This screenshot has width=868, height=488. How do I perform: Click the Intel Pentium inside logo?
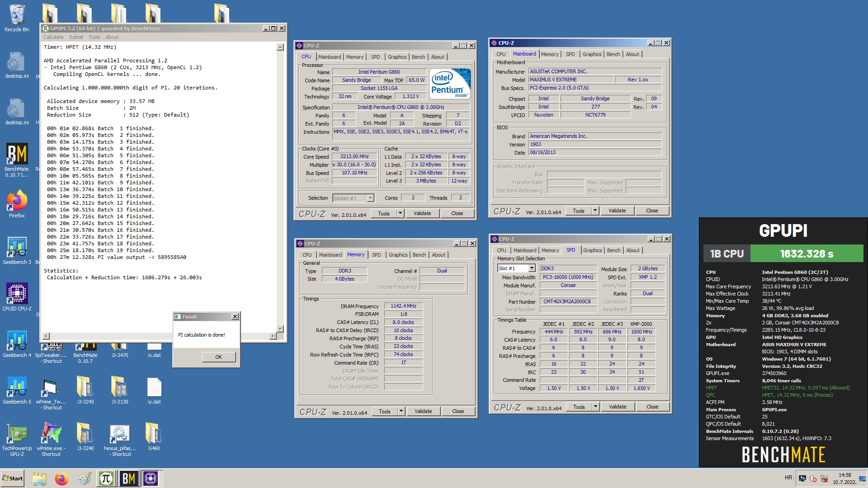pyautogui.click(x=450, y=84)
